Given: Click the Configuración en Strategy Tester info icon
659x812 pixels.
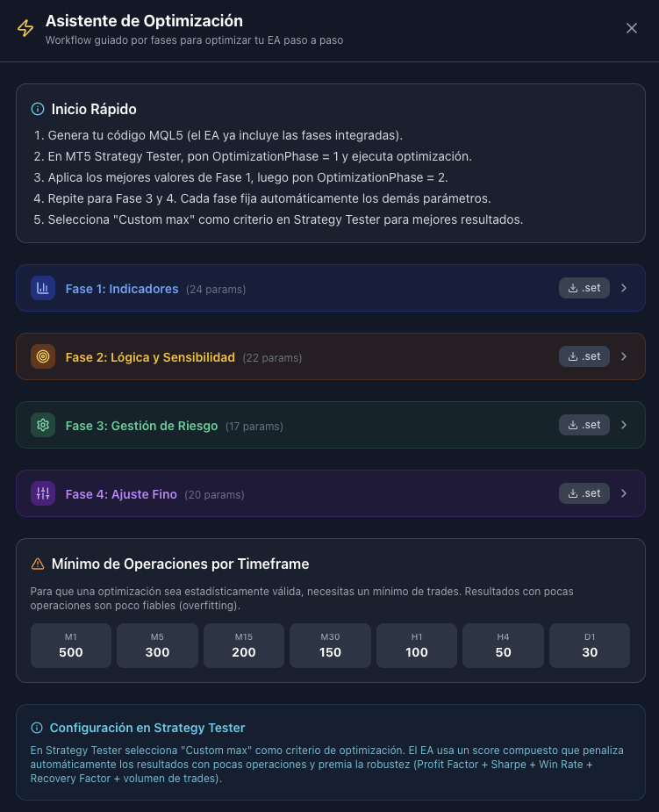Looking at the screenshot, I should tap(37, 728).
